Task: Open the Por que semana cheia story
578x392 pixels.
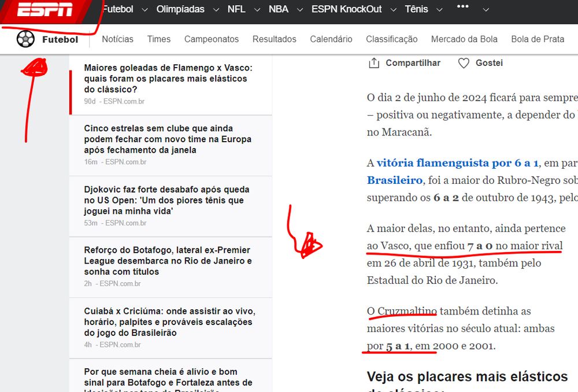Action: pos(168,379)
